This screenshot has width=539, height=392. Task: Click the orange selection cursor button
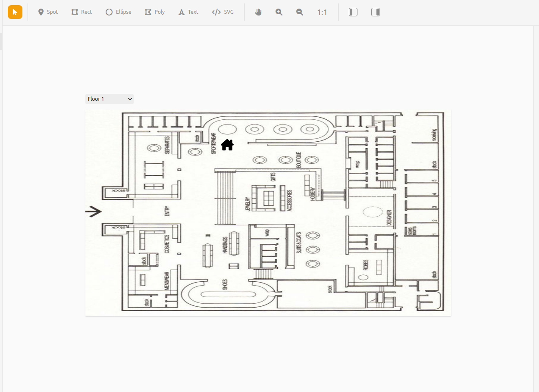point(15,12)
